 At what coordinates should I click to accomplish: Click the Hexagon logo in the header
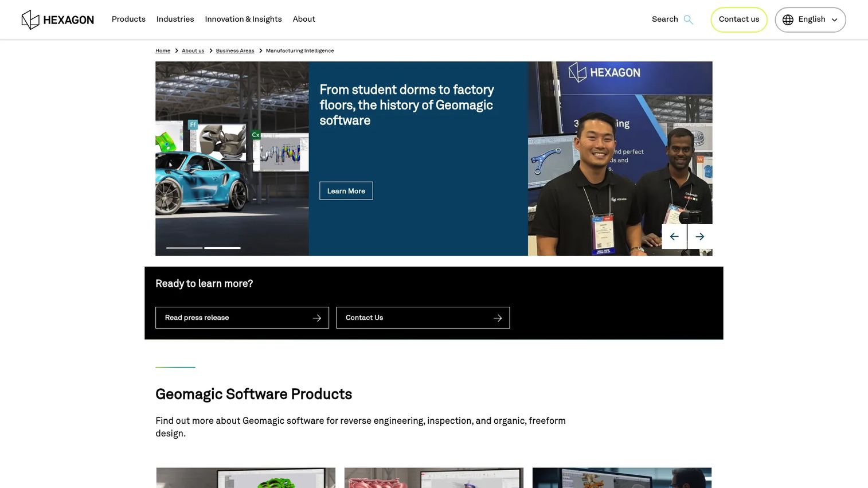57,20
